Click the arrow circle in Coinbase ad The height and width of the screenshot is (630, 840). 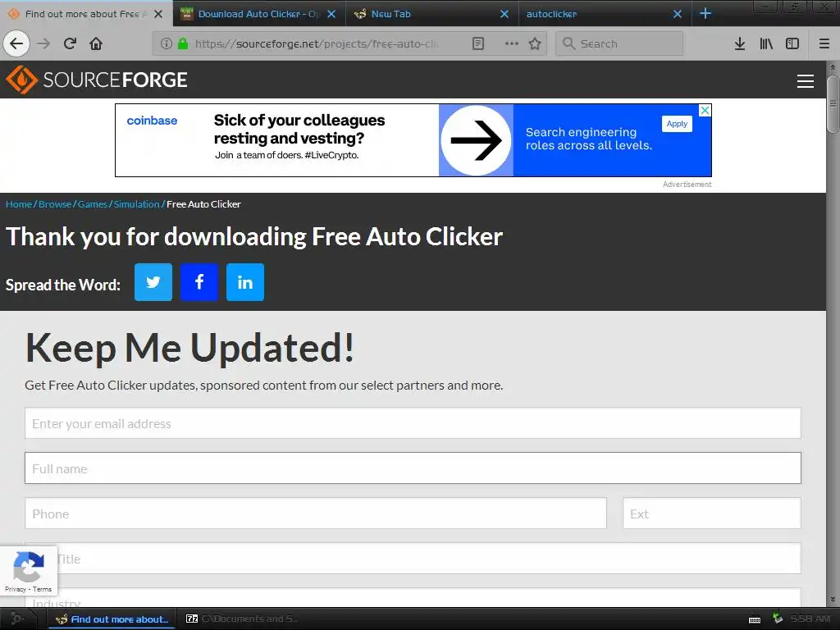point(476,140)
